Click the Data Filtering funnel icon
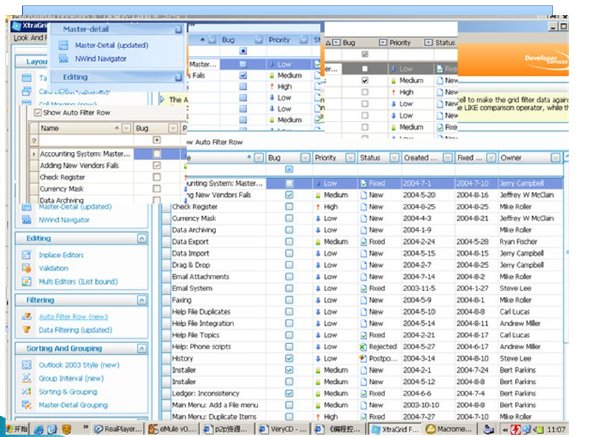Image resolution: width=600 pixels, height=437 pixels. [x=26, y=329]
